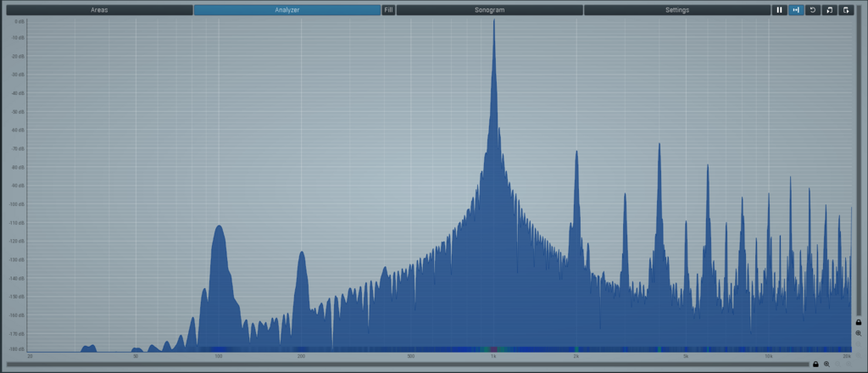
Task: Click the -140 dB level label
Action: [19, 278]
